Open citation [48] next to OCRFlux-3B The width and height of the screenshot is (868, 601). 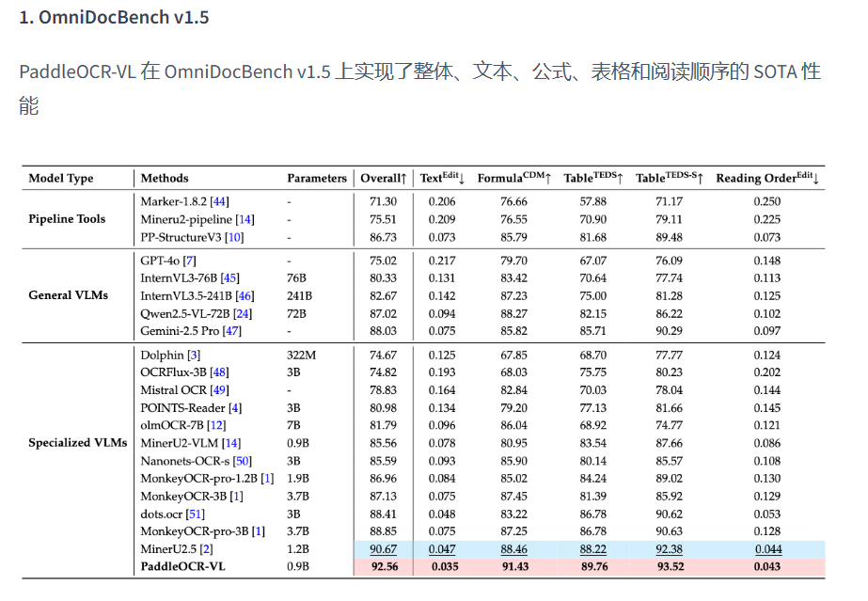tap(219, 372)
